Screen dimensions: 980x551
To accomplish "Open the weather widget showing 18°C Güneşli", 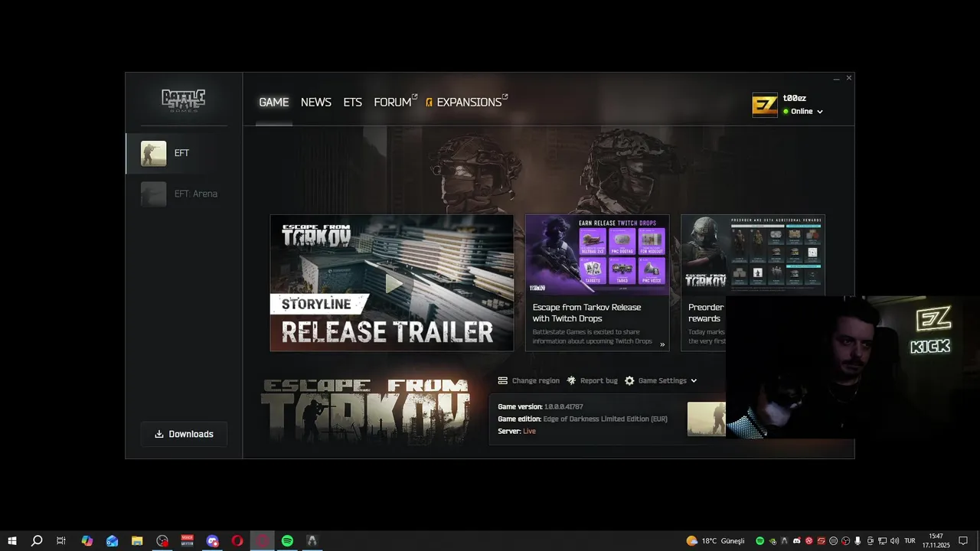I will point(715,541).
